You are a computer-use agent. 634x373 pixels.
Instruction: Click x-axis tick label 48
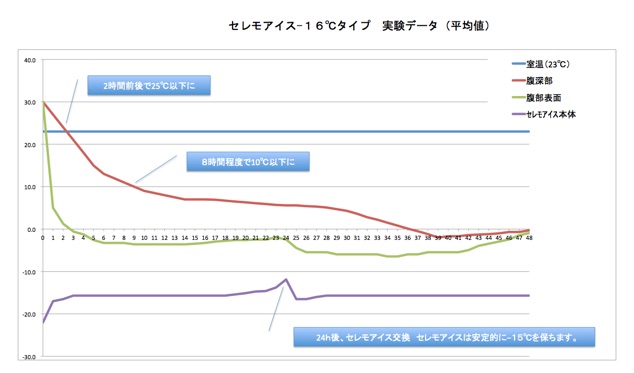[x=529, y=238]
